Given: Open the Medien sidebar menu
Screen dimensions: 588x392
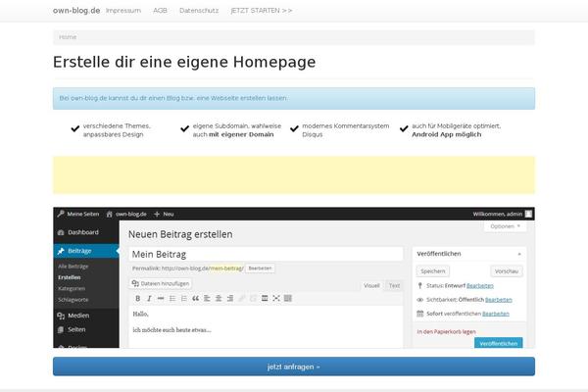Looking at the screenshot, I should (x=86, y=316).
